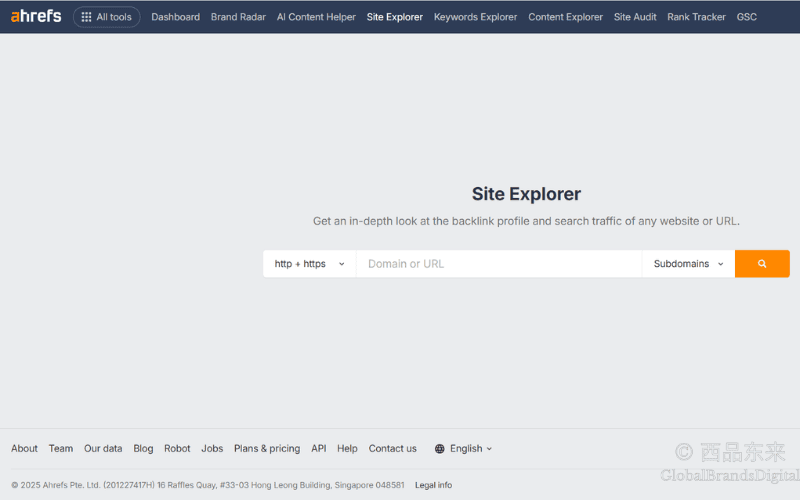Open the Legal info link
Viewport: 800px width, 500px height.
click(433, 485)
